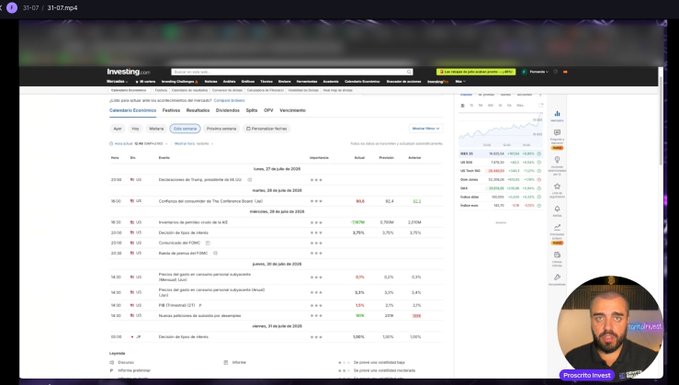The width and height of the screenshot is (679, 385).
Task: Click the yellow July sale promo banner
Action: [x=476, y=72]
